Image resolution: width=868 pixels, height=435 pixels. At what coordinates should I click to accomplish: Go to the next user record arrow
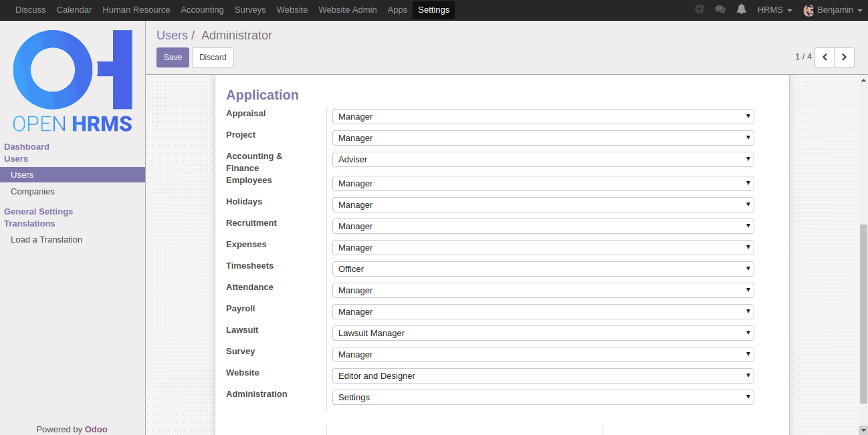[x=845, y=57]
